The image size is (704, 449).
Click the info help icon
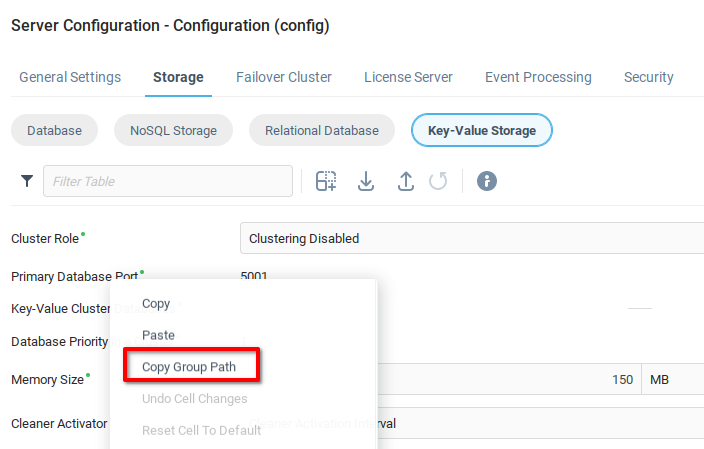487,181
